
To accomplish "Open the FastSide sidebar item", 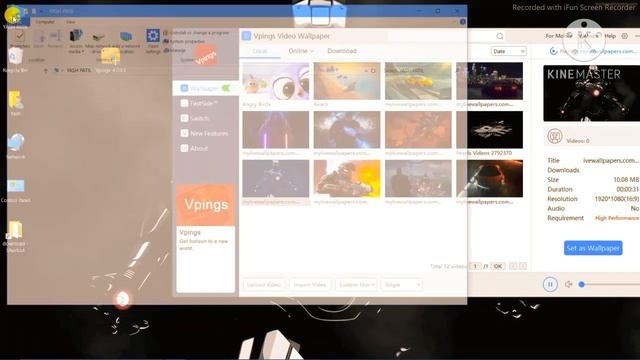I will click(x=199, y=103).
